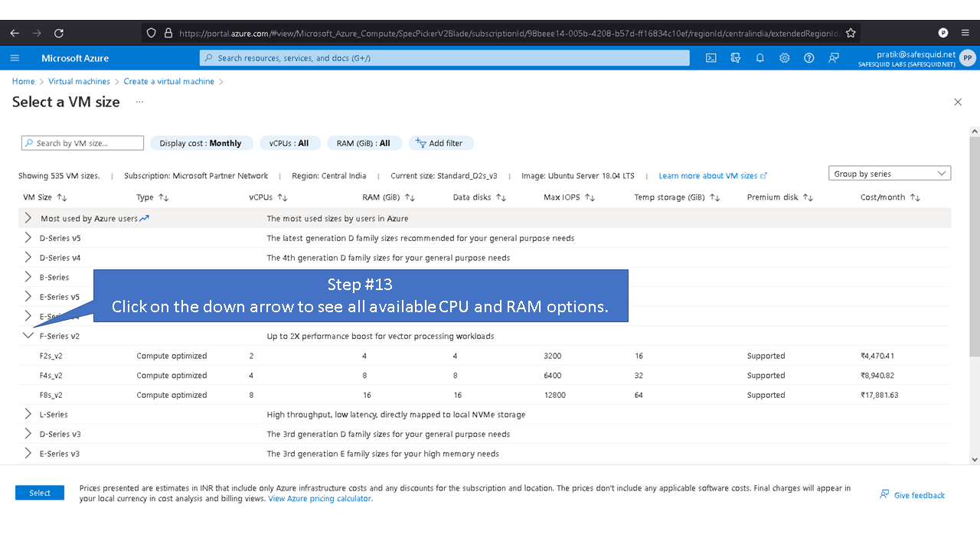Click Search resources, services, and docs box
This screenshot has width=980, height=551.
445,58
